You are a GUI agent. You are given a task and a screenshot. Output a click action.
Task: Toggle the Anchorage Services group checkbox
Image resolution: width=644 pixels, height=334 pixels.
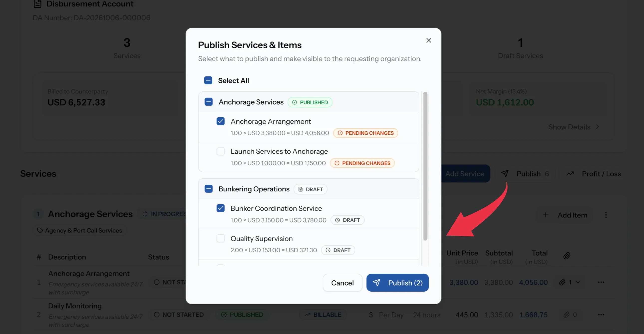point(208,102)
